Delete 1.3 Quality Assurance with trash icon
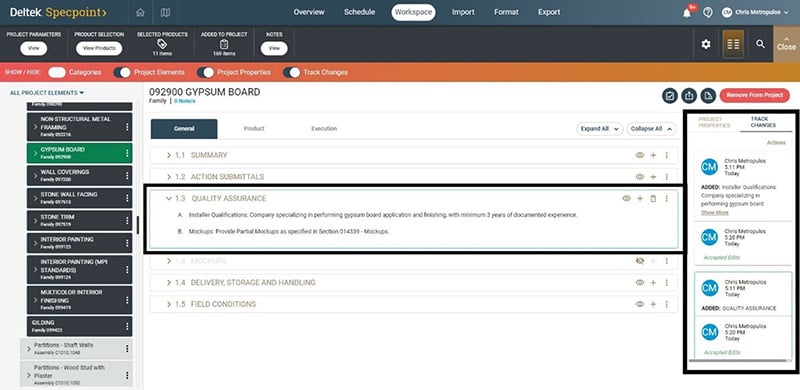Screen dimensions: 800x390 [653, 199]
